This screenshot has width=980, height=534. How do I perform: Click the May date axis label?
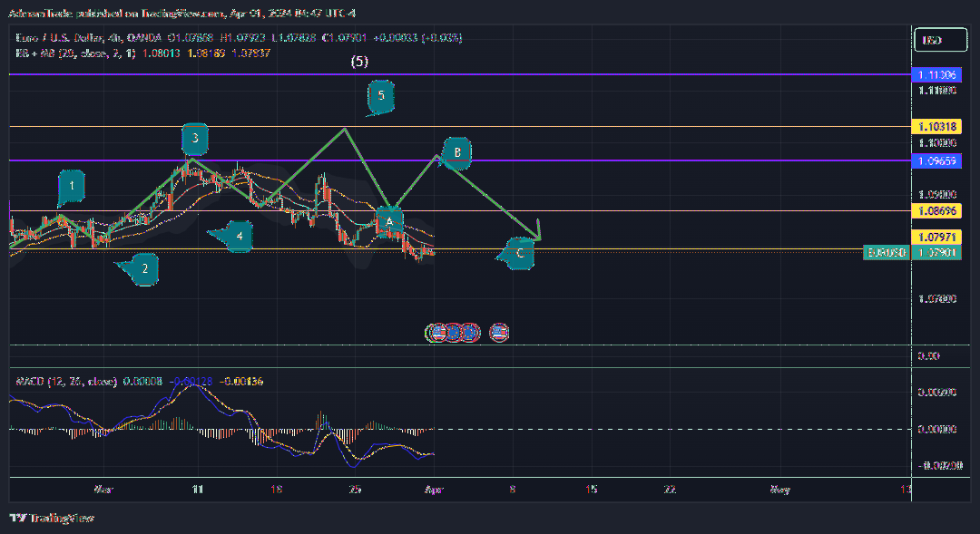pos(779,489)
